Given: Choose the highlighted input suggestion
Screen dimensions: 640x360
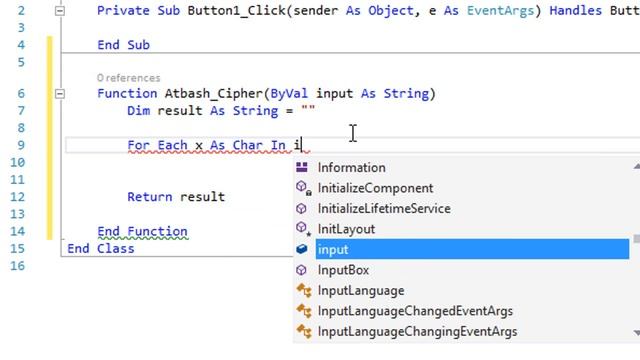Looking at the screenshot, I should click(472, 249).
